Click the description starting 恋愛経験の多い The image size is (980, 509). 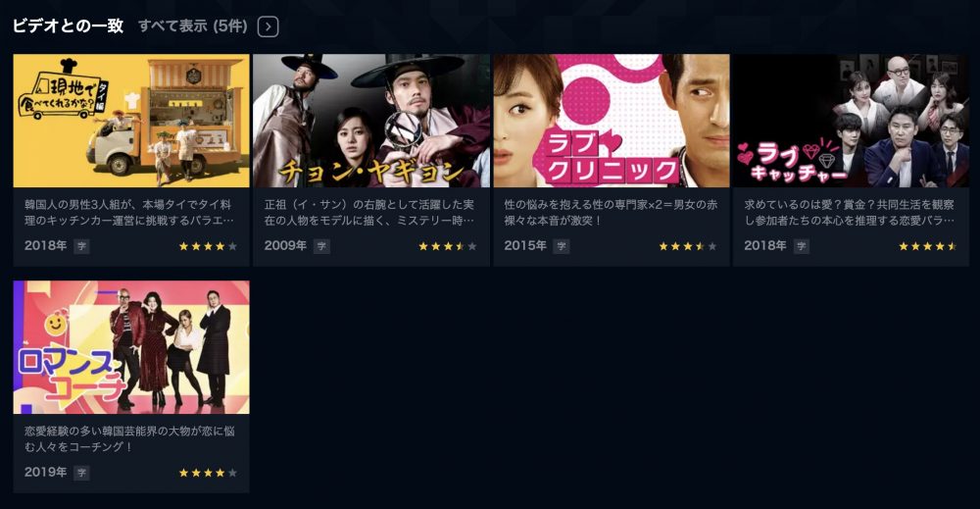(x=129, y=439)
